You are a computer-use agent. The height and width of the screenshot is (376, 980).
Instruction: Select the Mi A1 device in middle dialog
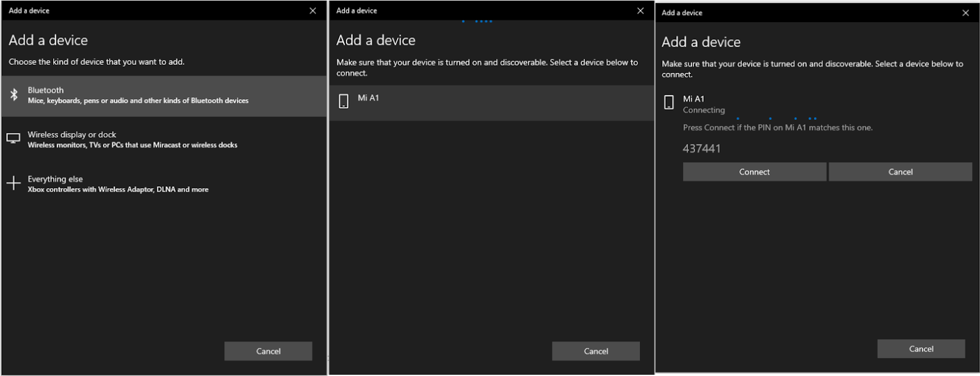(x=492, y=102)
